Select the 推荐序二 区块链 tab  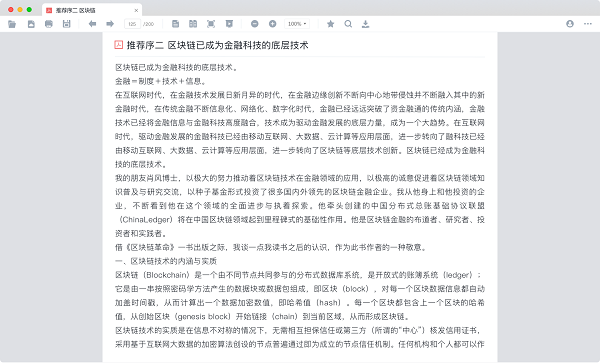point(92,10)
